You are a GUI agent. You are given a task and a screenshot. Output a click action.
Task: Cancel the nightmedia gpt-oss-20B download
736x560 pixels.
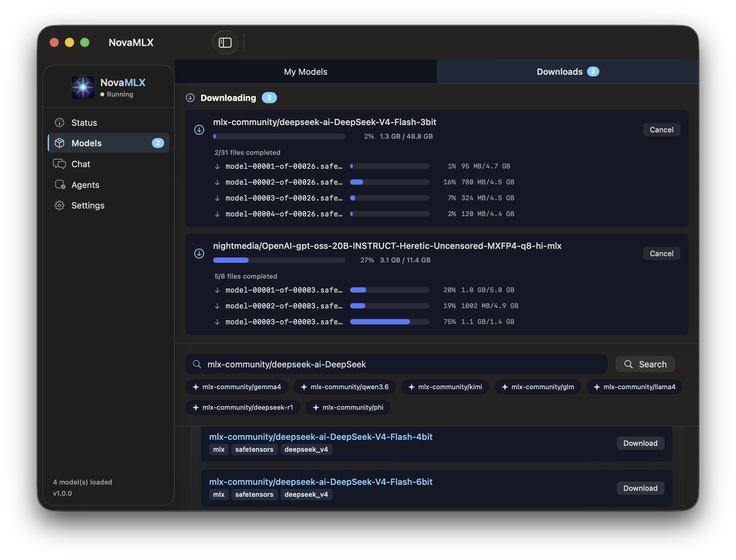coord(661,254)
